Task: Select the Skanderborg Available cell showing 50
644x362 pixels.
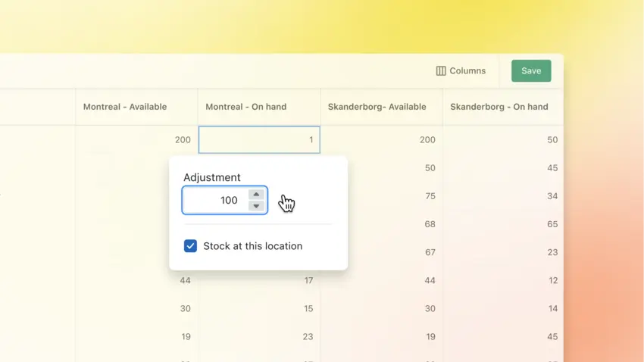Action: (395, 168)
